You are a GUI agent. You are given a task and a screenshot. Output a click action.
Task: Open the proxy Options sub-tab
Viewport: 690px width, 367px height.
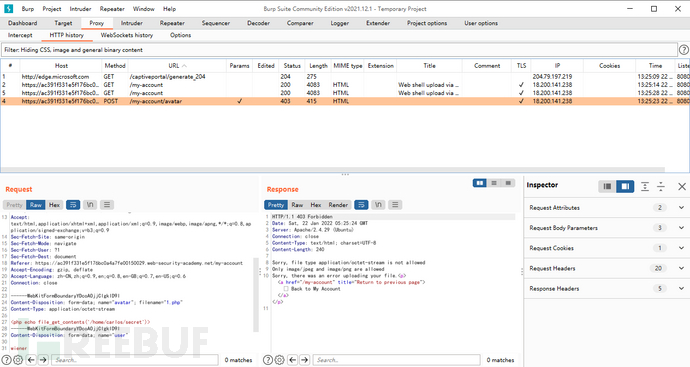pyautogui.click(x=180, y=35)
